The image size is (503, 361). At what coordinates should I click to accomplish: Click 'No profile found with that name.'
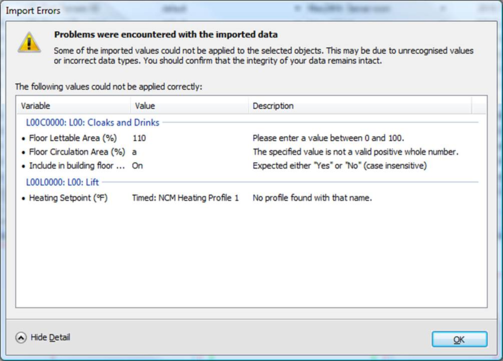pos(312,198)
